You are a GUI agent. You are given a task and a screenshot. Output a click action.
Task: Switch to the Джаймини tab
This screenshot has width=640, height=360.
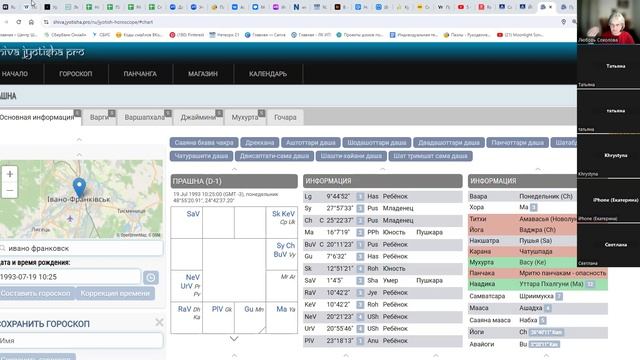[x=198, y=118]
